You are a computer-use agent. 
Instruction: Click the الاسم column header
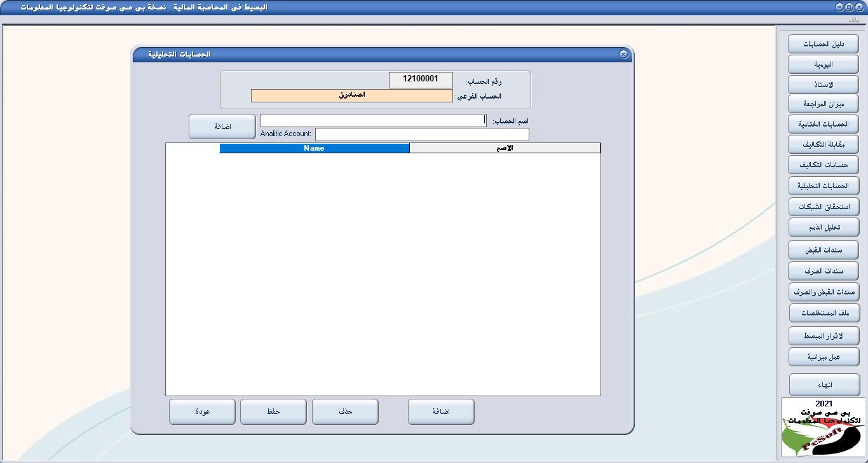[x=505, y=148]
